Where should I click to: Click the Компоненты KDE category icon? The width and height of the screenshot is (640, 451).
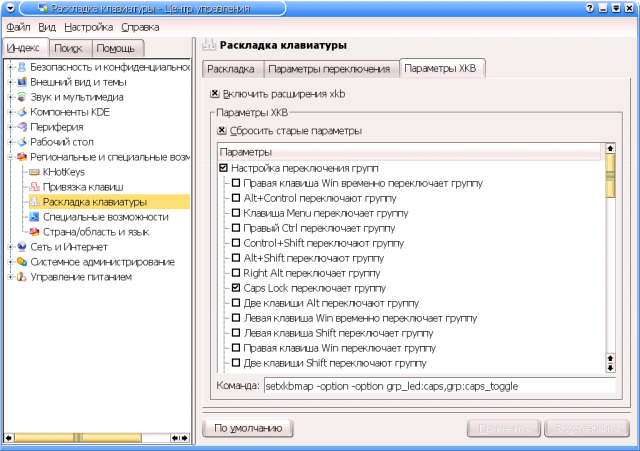(22, 112)
